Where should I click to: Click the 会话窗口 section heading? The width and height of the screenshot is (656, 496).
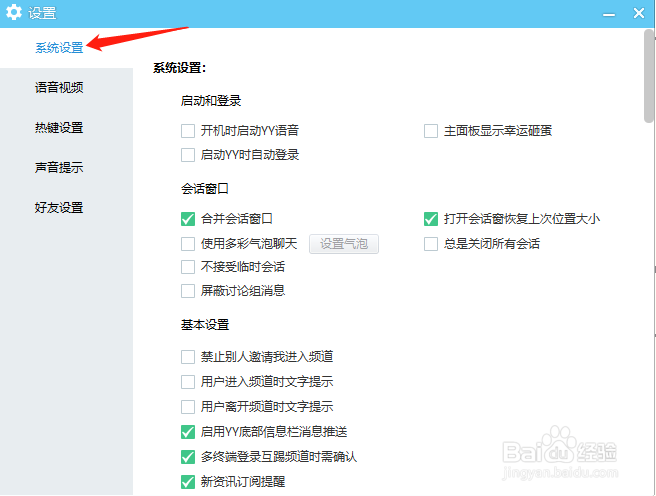205,189
